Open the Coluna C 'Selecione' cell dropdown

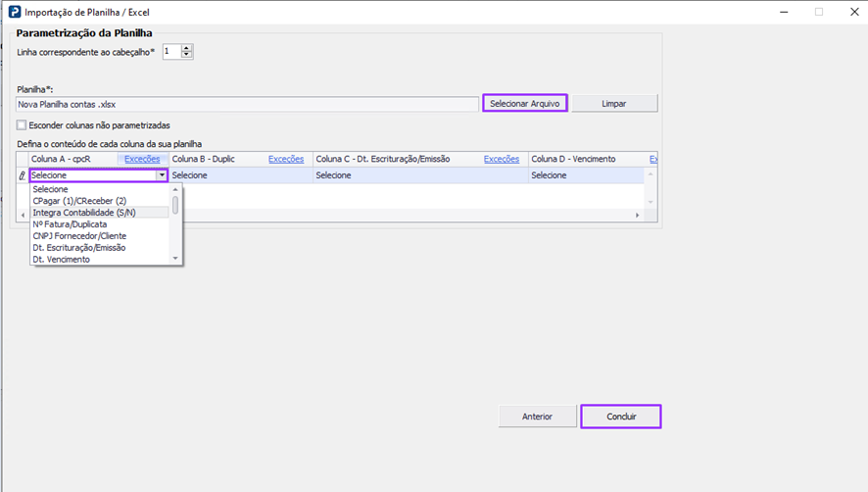(419, 175)
